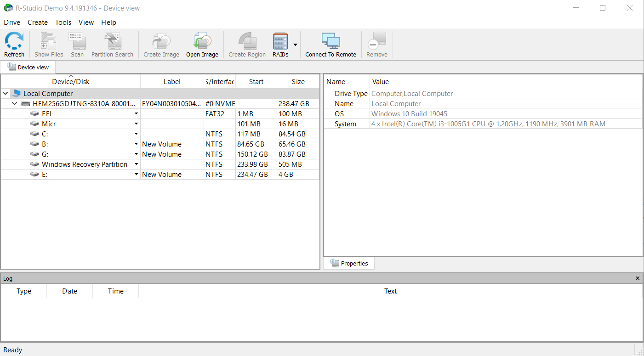Viewport: 644px width, 356px height.
Task: Open dropdown arrow for EFI partition
Action: click(x=136, y=113)
